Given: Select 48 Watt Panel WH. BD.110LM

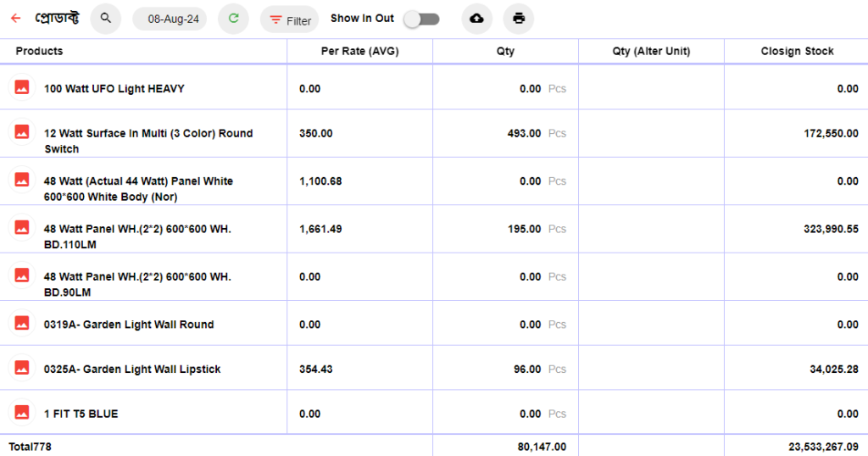Looking at the screenshot, I should pos(137,236).
